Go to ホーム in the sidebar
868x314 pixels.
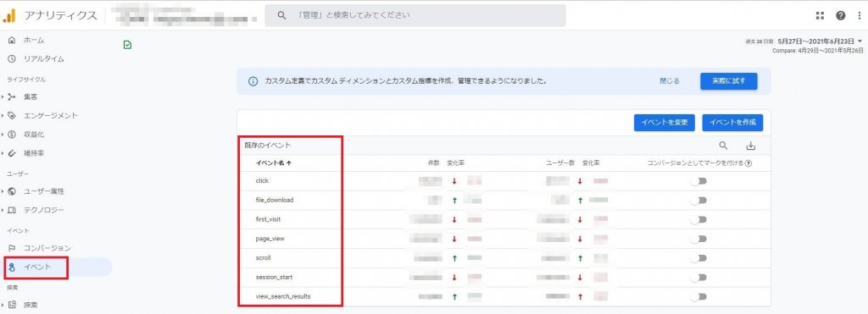pyautogui.click(x=34, y=41)
